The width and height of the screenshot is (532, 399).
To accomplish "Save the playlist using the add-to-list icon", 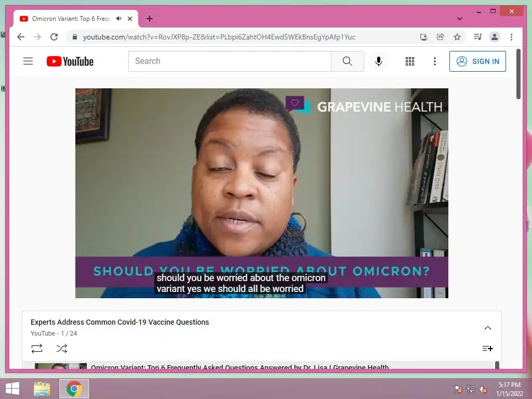I will 487,349.
